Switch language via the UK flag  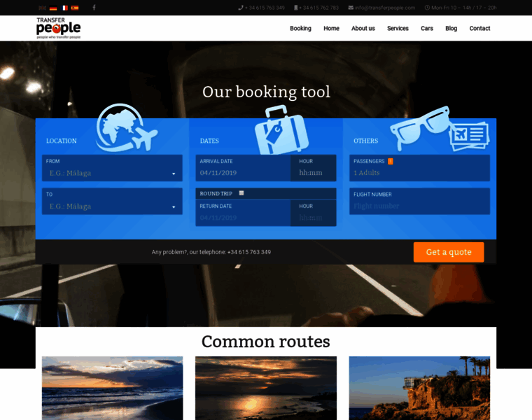point(42,8)
